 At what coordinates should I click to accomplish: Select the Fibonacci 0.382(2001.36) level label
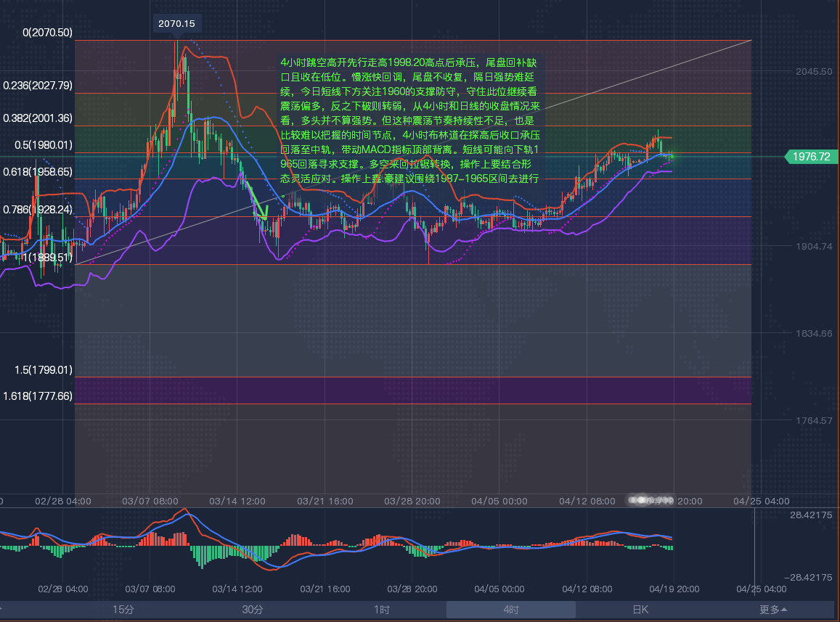[38, 118]
